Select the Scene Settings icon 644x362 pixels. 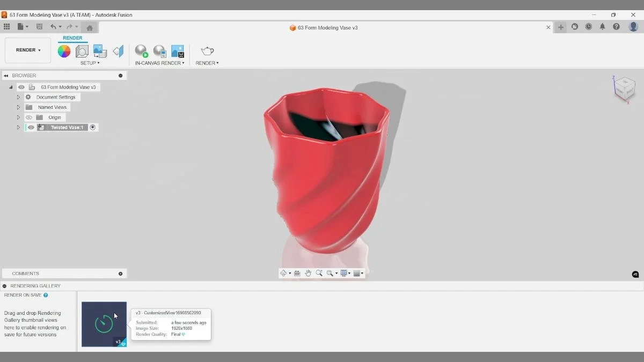click(x=82, y=50)
